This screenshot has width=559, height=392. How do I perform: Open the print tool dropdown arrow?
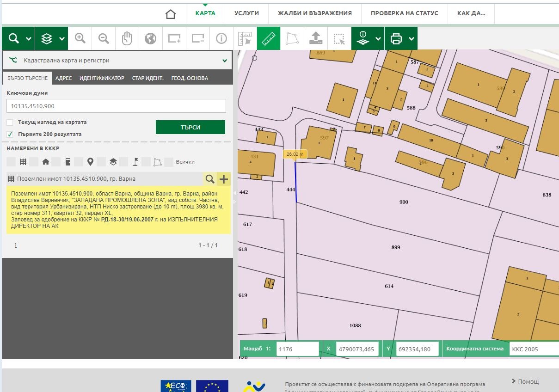(x=411, y=39)
